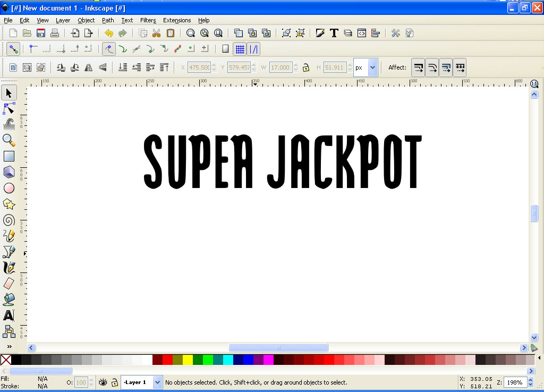Select the Node editing tool

point(8,109)
